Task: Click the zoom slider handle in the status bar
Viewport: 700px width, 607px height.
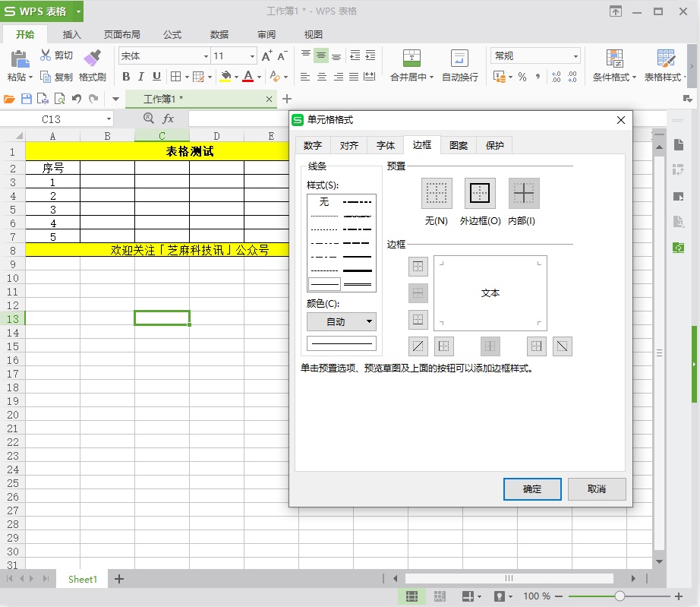Action: tap(620, 596)
